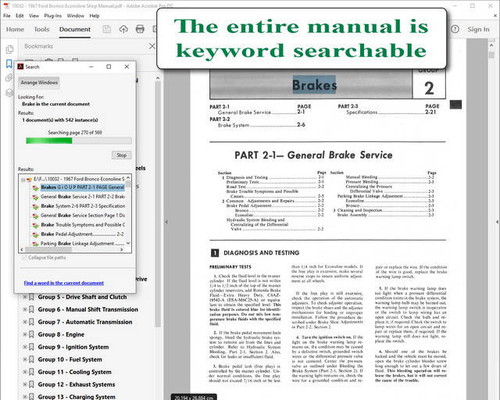This screenshot has height=400, width=500.
Task: Open the Edit menu
Action: pyautogui.click(x=20, y=16)
